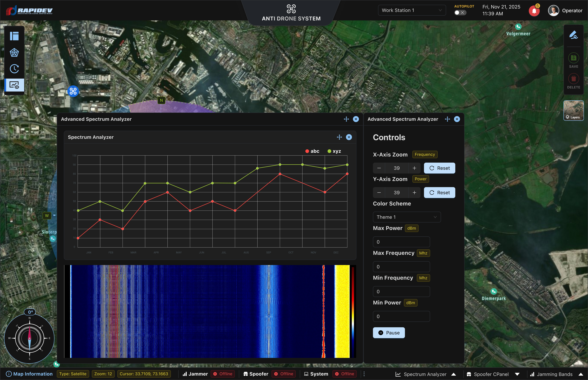The width and height of the screenshot is (588, 380).
Task: Click the dashboard layout icon in sidebar
Action: (14, 36)
